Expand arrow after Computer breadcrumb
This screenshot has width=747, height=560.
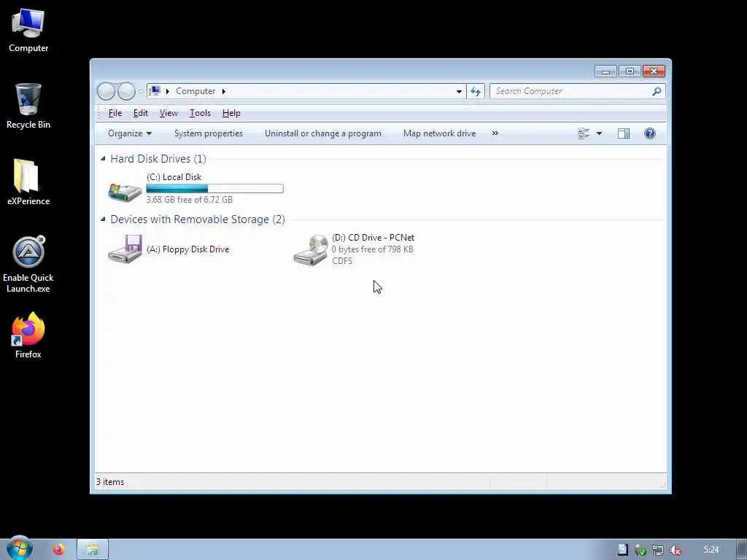(x=223, y=91)
